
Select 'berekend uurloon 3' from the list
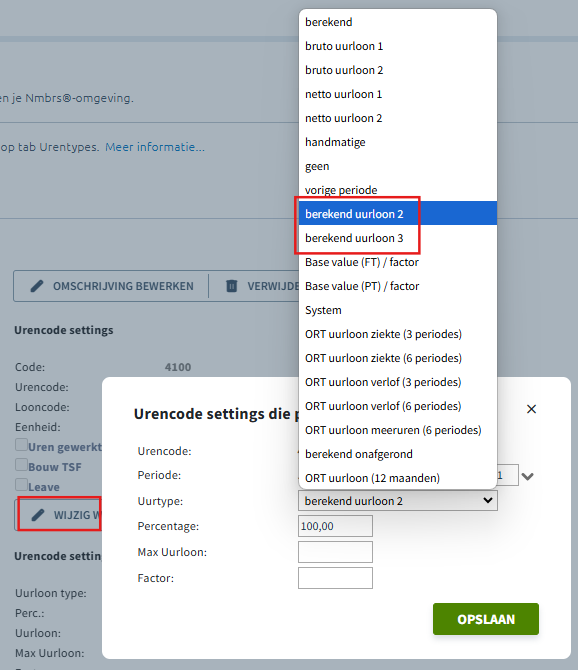398,238
